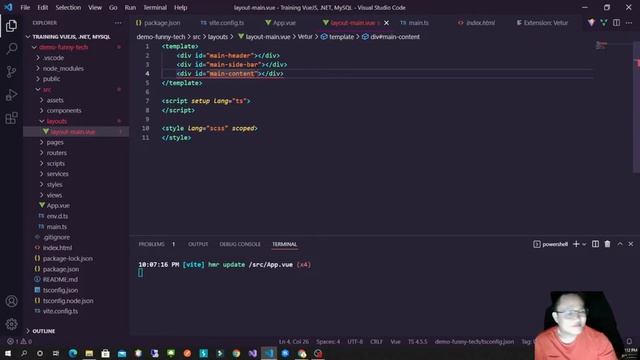The width and height of the screenshot is (640, 360).
Task: Open the terminal launch profile dropdown arrow
Action: (x=584, y=244)
